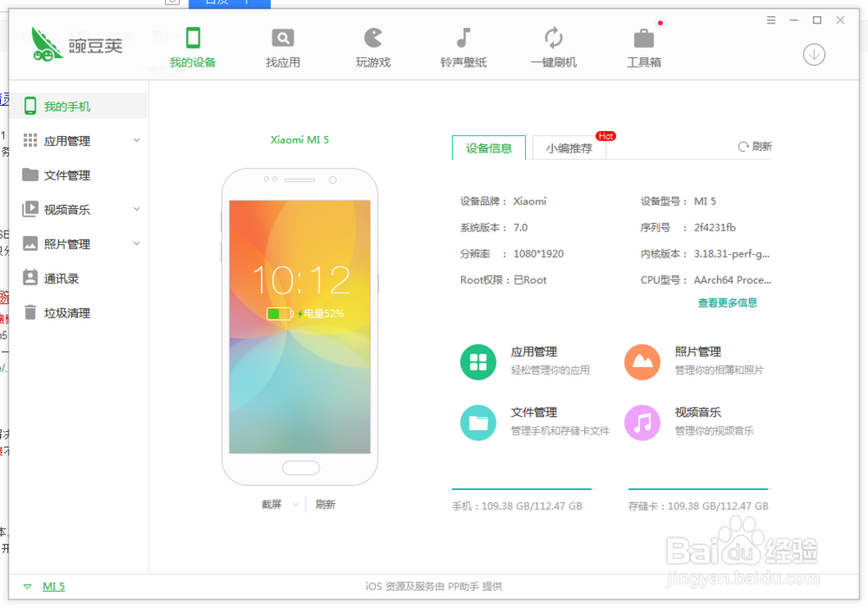
Task: Open the green 应用管理 shortcut icon
Action: coord(477,362)
